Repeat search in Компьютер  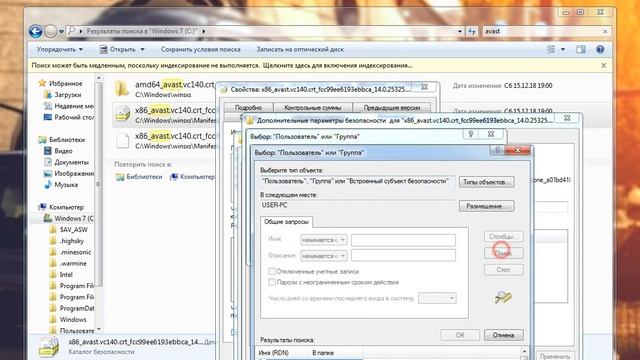(192, 177)
